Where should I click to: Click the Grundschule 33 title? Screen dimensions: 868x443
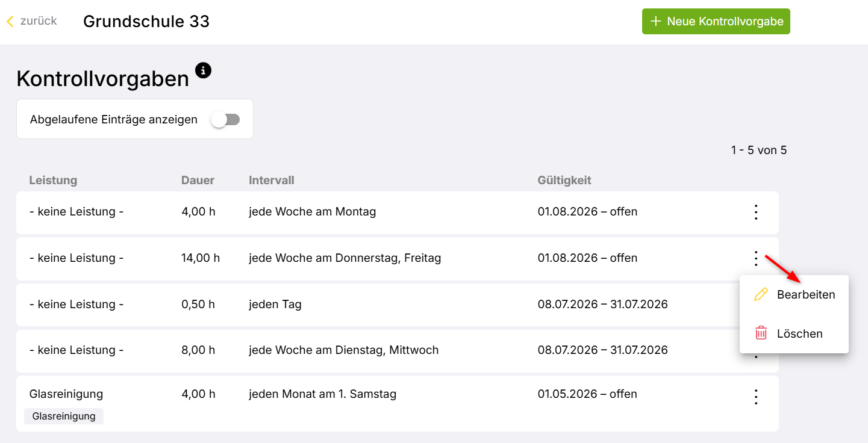[146, 22]
